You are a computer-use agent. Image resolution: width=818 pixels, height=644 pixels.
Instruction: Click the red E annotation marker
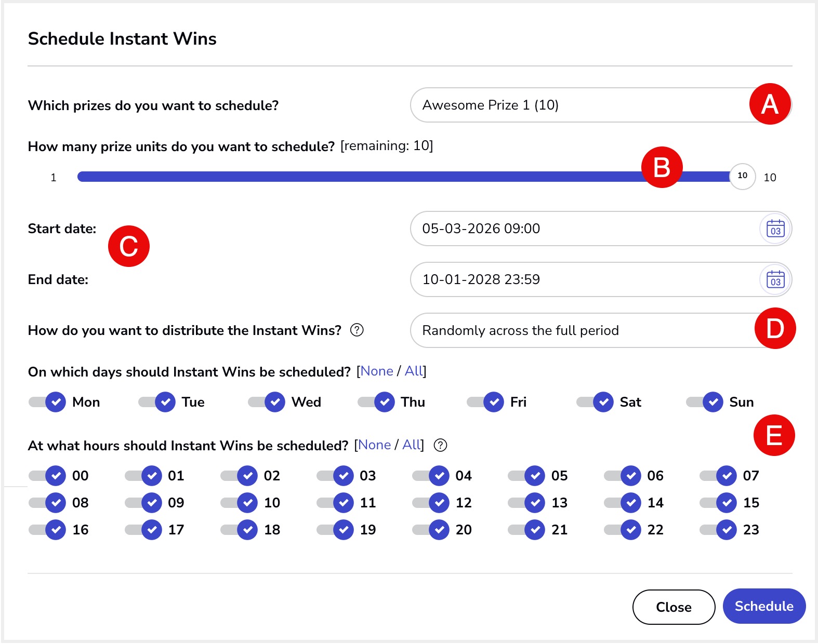[774, 435]
